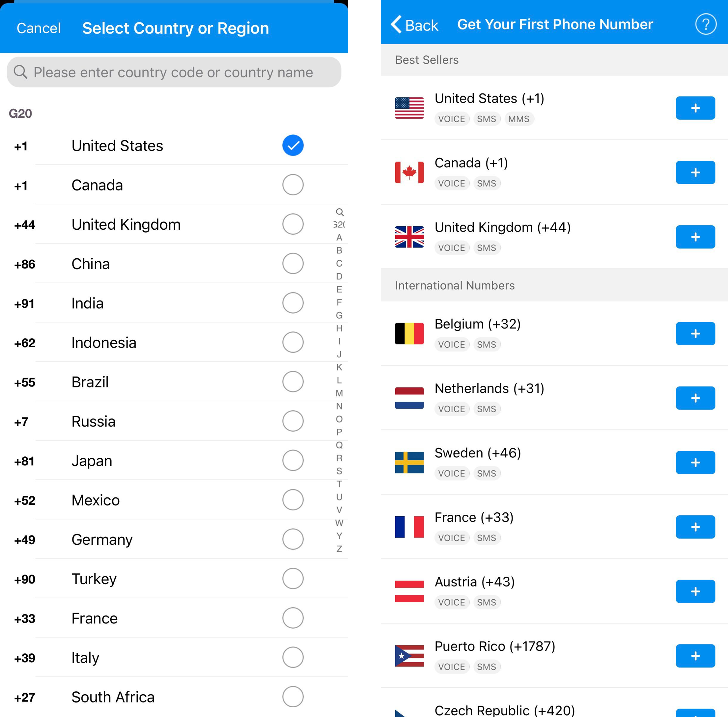Click the help question mark icon
This screenshot has height=717, width=728.
pyautogui.click(x=705, y=24)
